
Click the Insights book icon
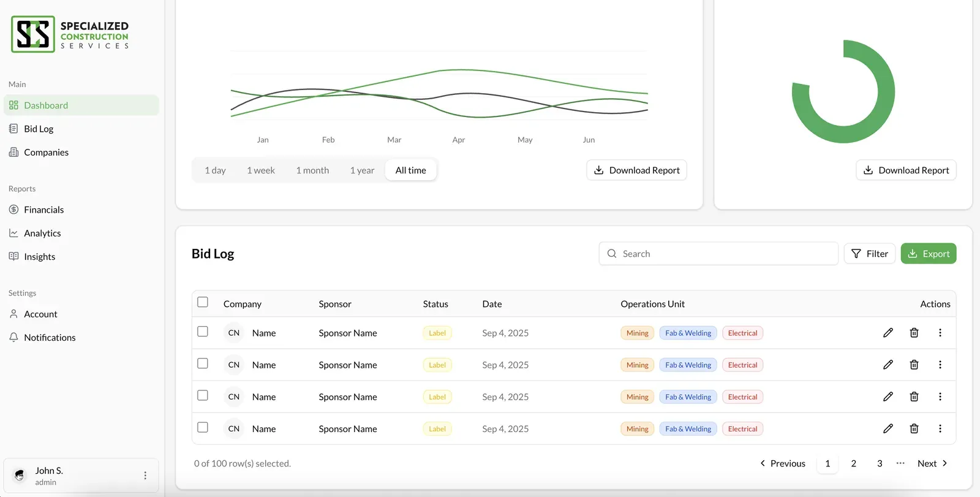(x=13, y=256)
